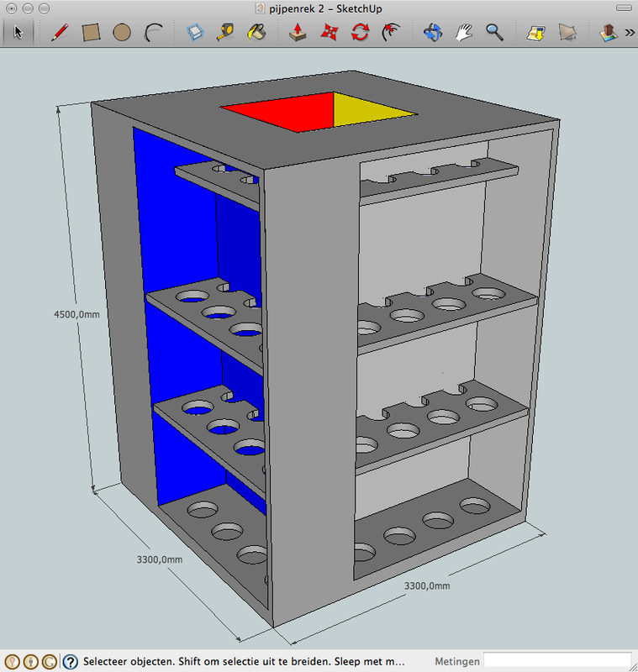Click the yellow face inside the top opening

pos(369,111)
